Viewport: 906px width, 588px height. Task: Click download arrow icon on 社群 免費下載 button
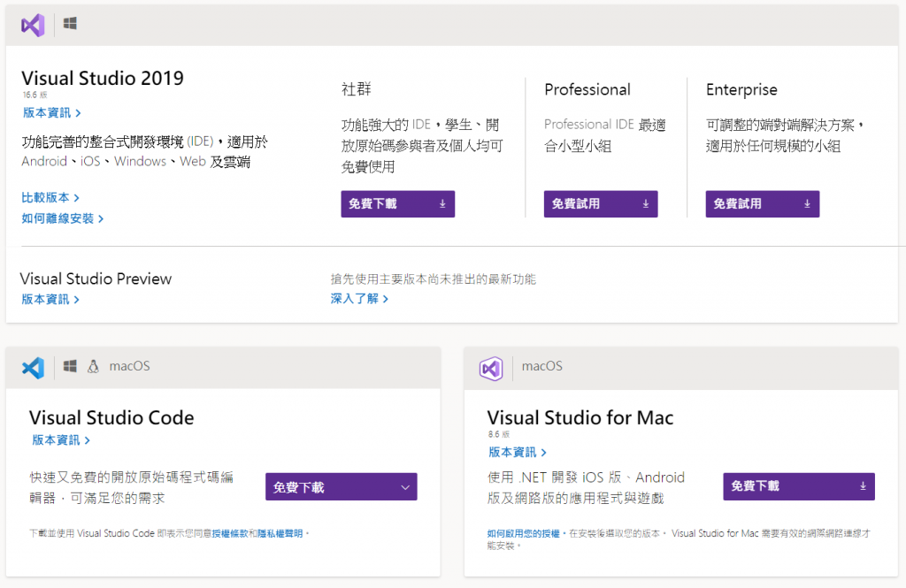click(442, 204)
